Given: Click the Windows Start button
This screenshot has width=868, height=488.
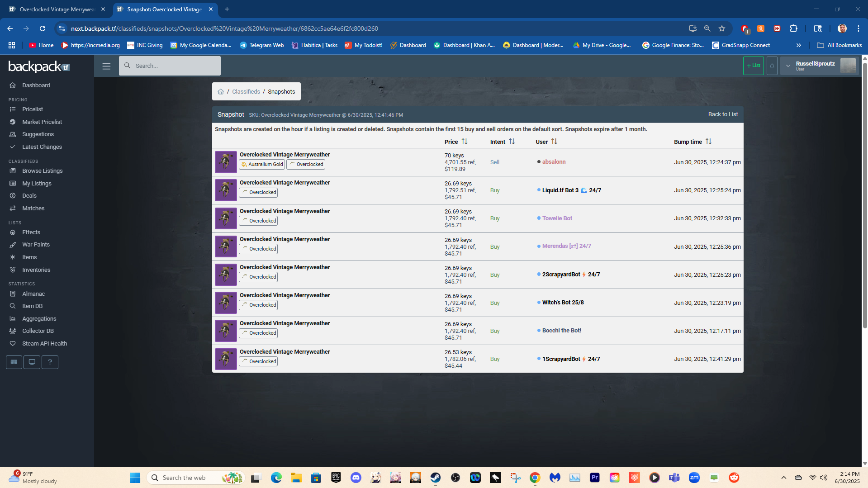Looking at the screenshot, I should 135,478.
